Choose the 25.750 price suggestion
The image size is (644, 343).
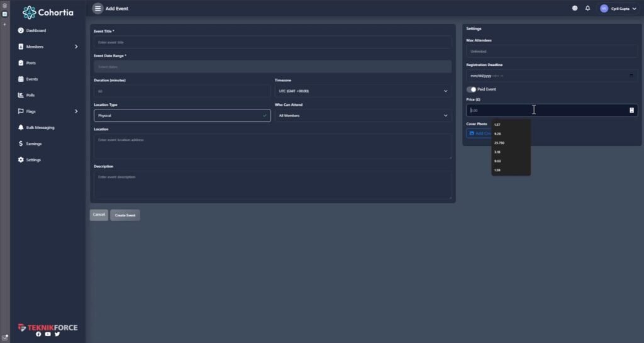click(x=511, y=143)
